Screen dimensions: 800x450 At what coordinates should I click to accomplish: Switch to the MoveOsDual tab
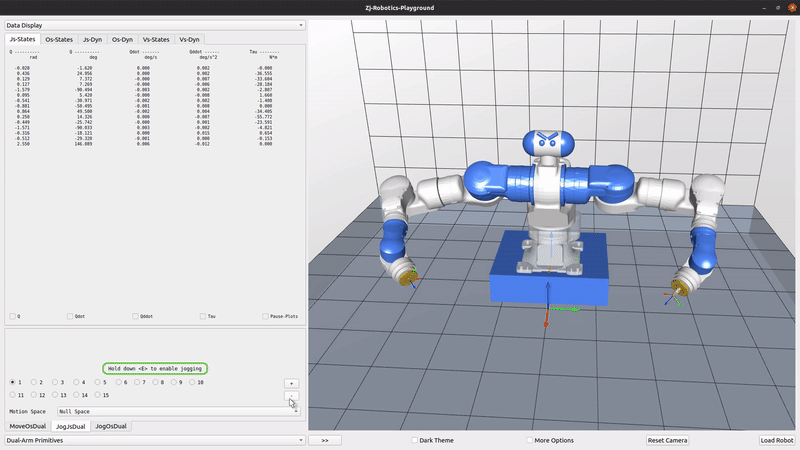pos(27,426)
